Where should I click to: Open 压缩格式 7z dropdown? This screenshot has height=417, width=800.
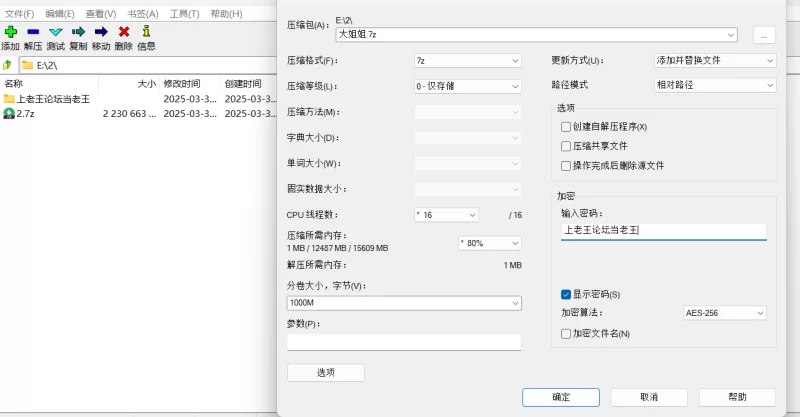click(x=468, y=61)
